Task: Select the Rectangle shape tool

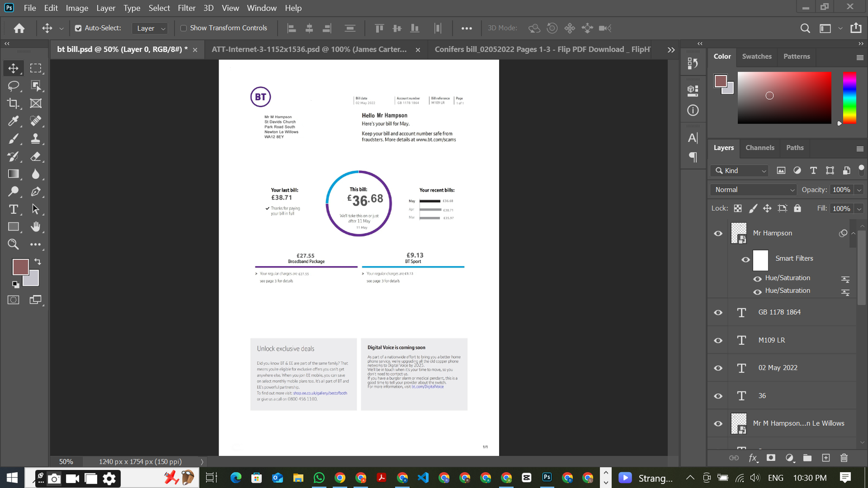Action: pos(14,227)
